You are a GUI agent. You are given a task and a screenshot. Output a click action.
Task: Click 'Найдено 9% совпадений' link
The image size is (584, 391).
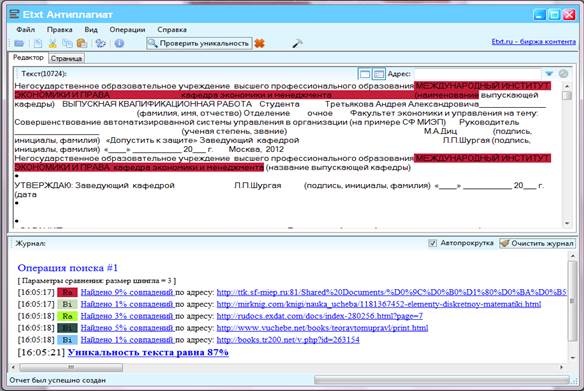click(127, 292)
